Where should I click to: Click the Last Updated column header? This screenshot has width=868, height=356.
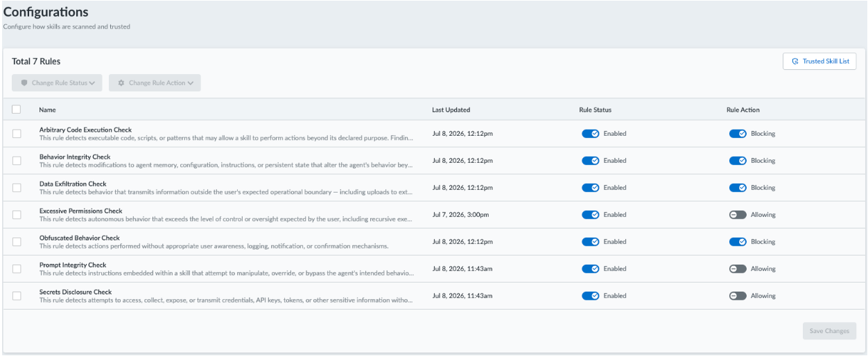click(x=451, y=110)
